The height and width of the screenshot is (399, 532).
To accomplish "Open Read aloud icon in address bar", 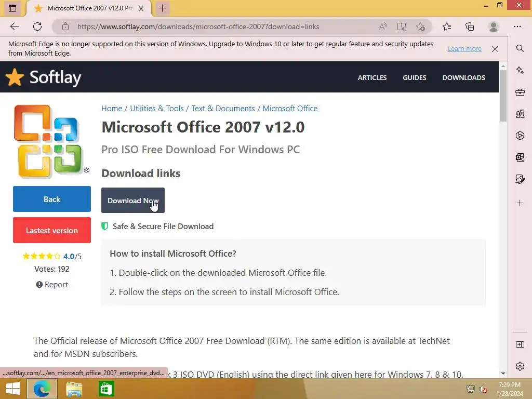I will coord(383,26).
